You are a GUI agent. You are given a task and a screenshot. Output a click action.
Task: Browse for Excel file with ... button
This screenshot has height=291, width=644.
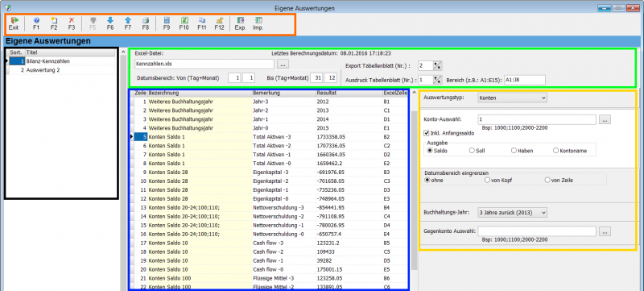point(283,64)
